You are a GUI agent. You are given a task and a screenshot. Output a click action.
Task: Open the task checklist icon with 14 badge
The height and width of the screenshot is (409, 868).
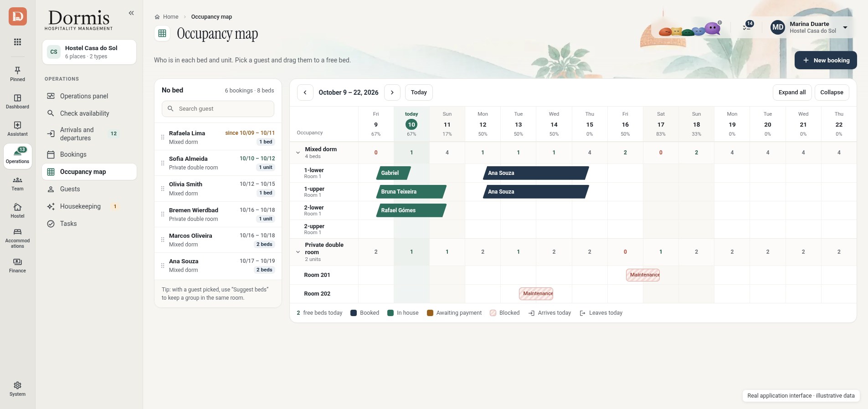pos(747,26)
